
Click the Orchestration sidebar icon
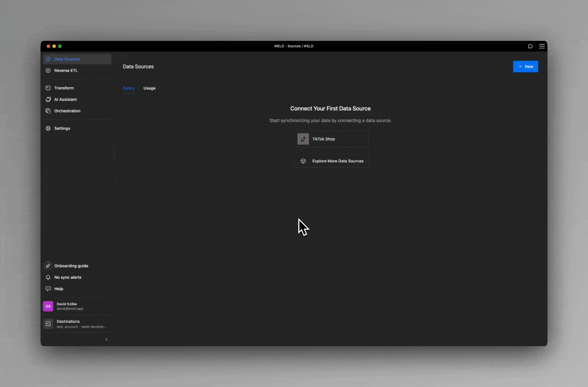(x=48, y=111)
